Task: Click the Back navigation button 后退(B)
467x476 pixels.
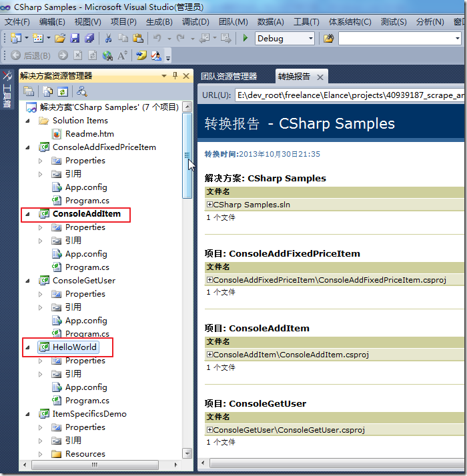Action: pyautogui.click(x=31, y=55)
